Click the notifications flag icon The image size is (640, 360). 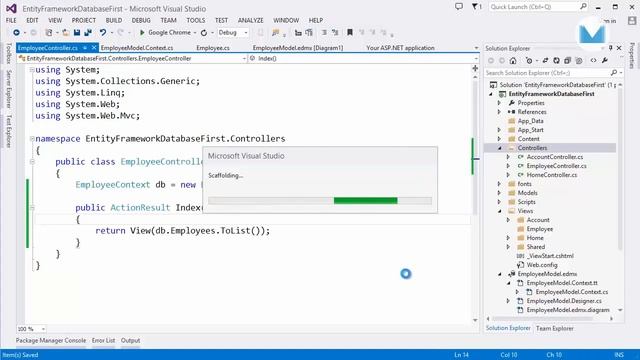click(476, 7)
